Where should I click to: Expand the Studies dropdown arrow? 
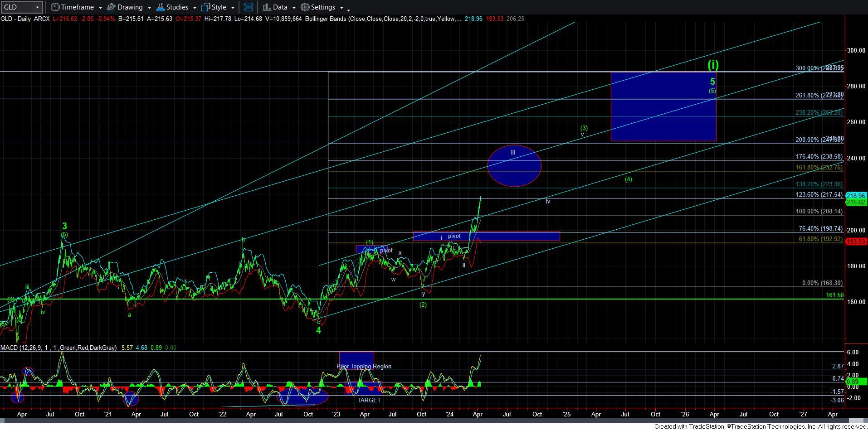click(195, 8)
